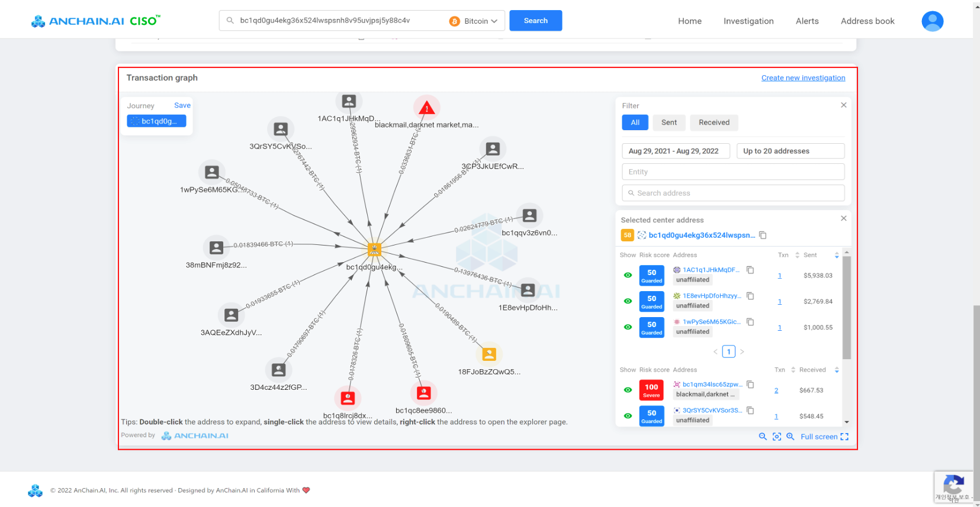The height and width of the screenshot is (507, 980).
Task: Open the Home menu
Action: click(690, 21)
